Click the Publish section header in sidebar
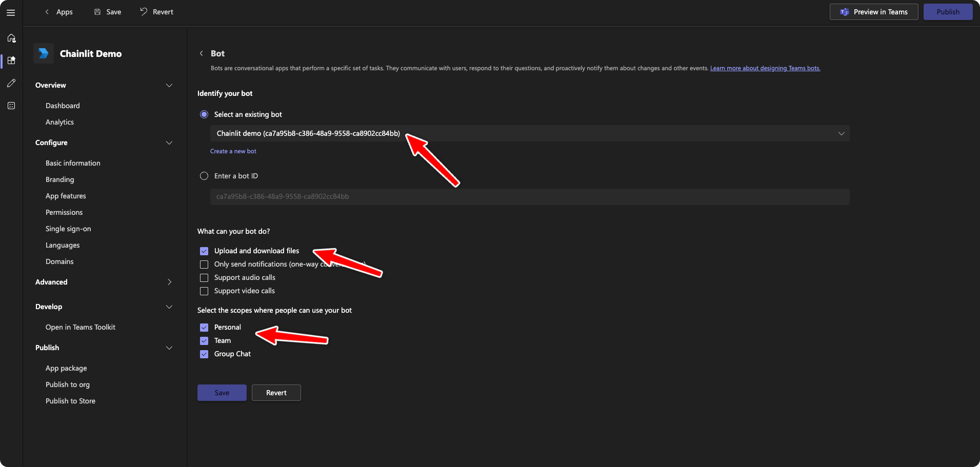This screenshot has width=980, height=467. coord(47,348)
